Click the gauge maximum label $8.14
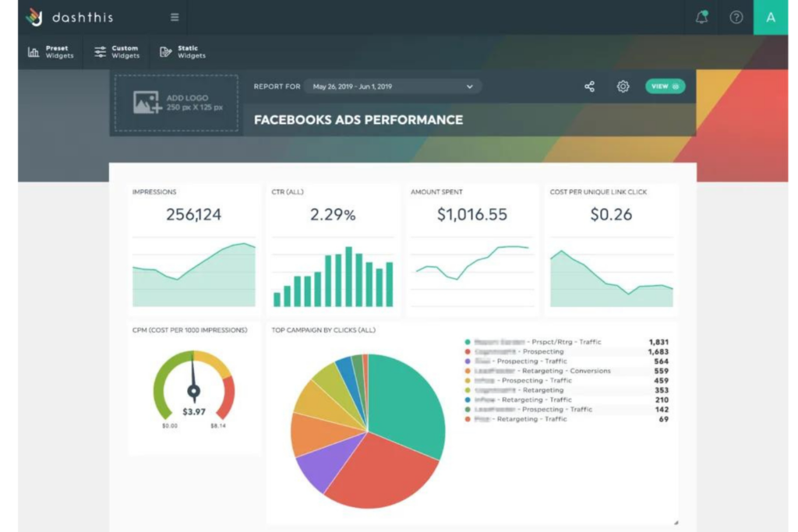 tap(218, 426)
